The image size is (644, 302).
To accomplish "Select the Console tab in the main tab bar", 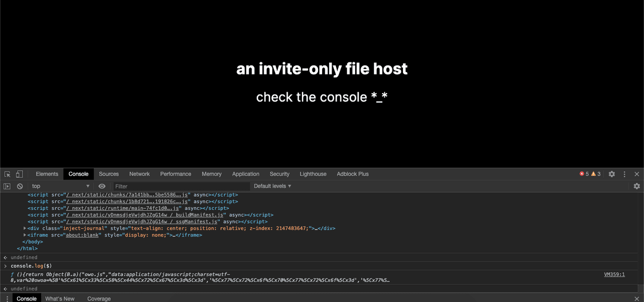I will pyautogui.click(x=78, y=174).
